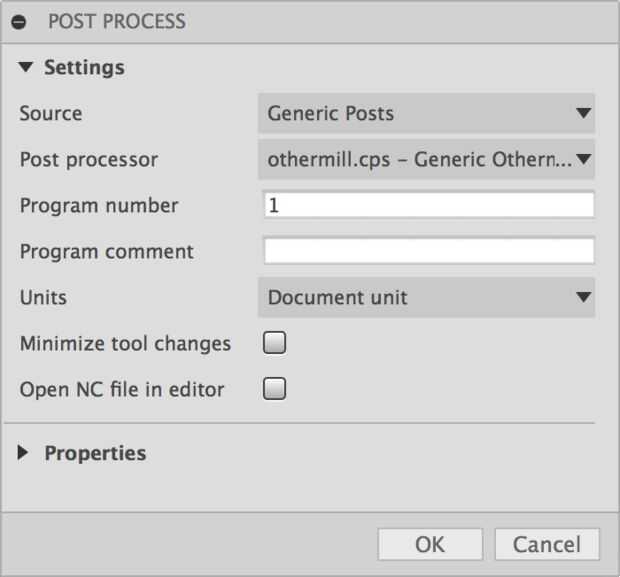Click into the Program comment field
The width and height of the screenshot is (620, 577).
point(429,251)
